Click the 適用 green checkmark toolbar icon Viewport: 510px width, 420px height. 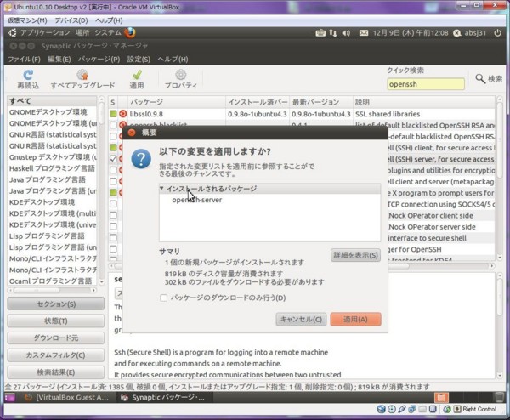click(137, 75)
